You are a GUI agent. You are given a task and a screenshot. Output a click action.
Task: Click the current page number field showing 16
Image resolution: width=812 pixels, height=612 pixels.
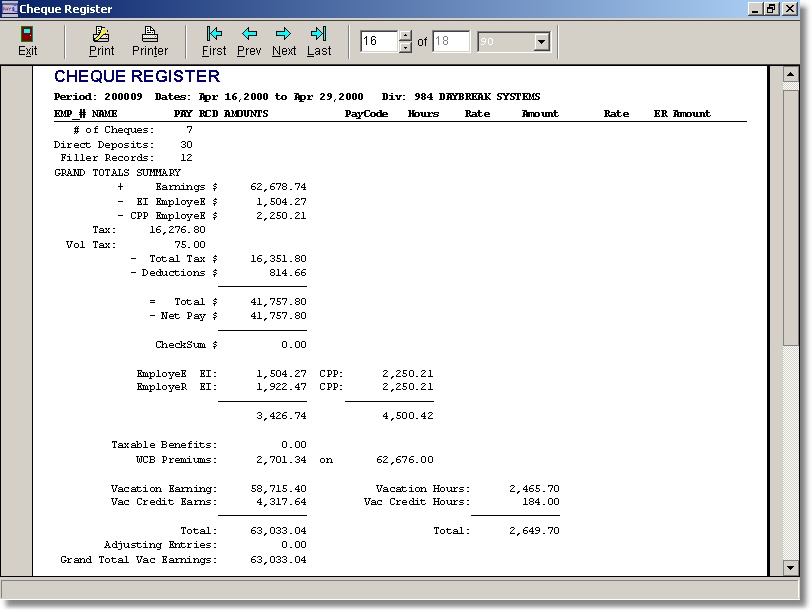coord(379,42)
